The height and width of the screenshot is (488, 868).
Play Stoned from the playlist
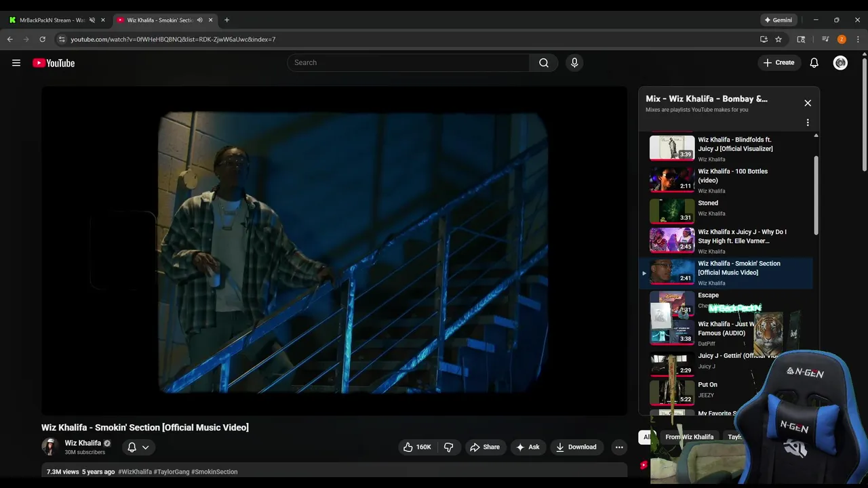point(726,210)
